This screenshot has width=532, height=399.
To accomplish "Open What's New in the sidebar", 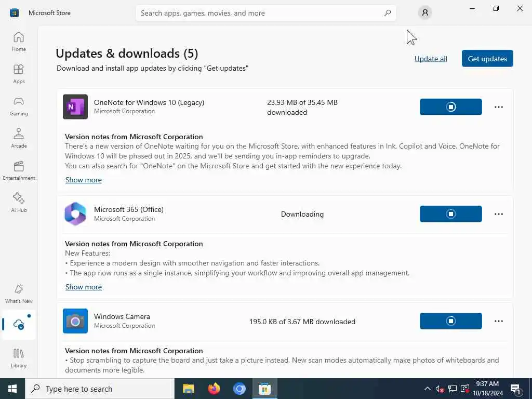I will pos(19,294).
